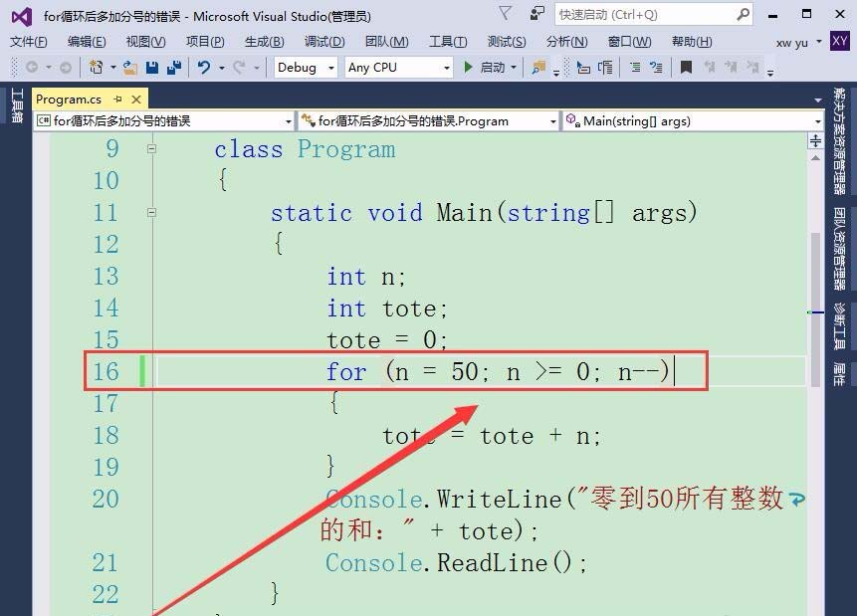Screen dimensions: 857x616
Task: Click the scroll-up arrow of editor scrollbar
Action: tap(815, 158)
